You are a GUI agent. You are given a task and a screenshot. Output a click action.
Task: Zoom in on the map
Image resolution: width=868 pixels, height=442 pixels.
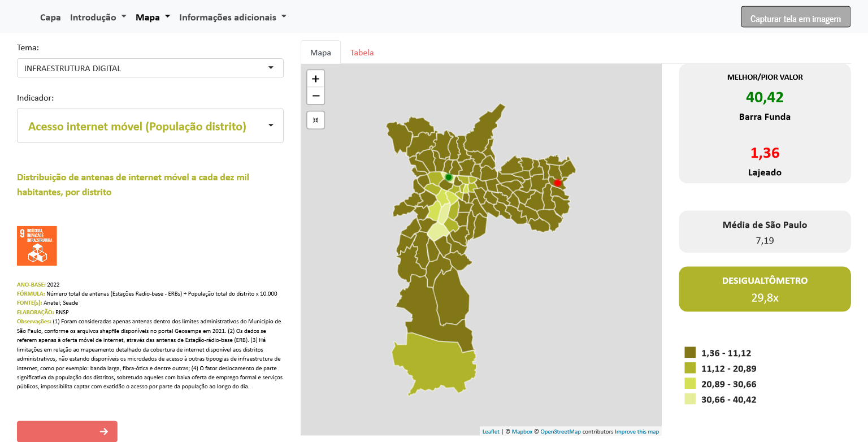tap(315, 79)
